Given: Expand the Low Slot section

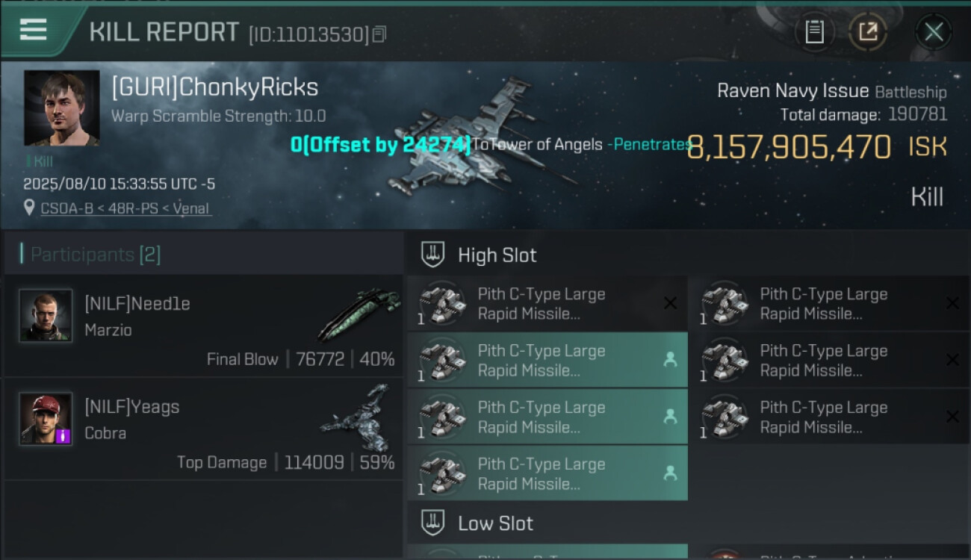Looking at the screenshot, I should coord(495,523).
